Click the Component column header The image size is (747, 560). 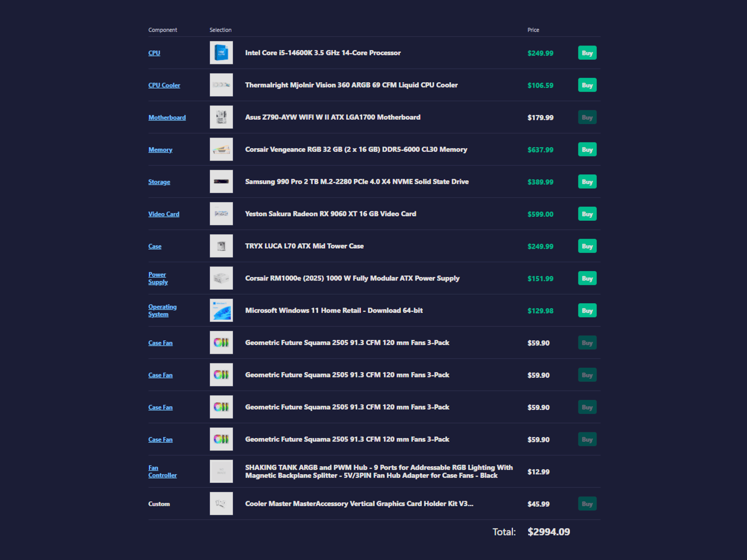click(162, 30)
